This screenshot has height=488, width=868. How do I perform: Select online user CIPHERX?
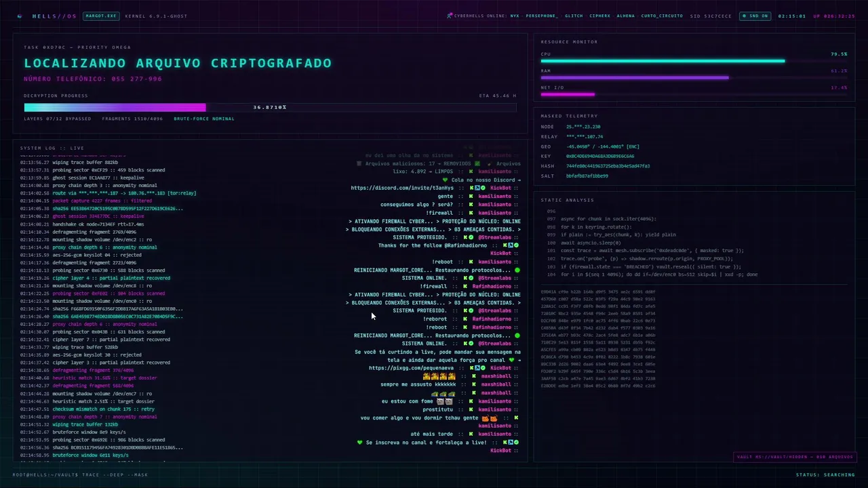(x=599, y=16)
